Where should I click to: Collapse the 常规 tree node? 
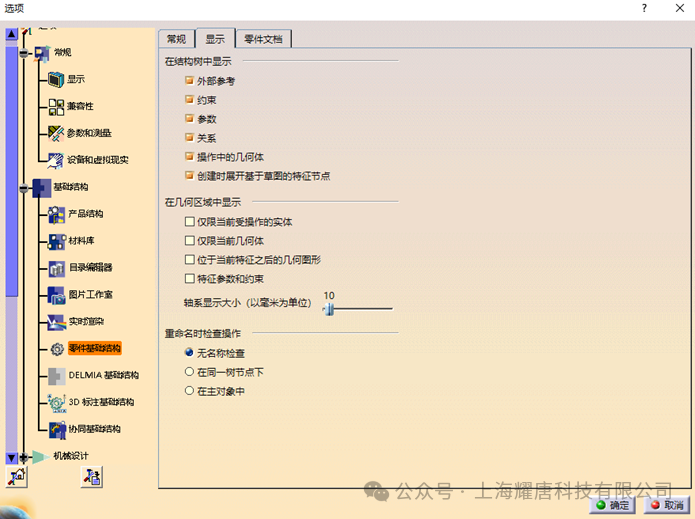(24, 52)
